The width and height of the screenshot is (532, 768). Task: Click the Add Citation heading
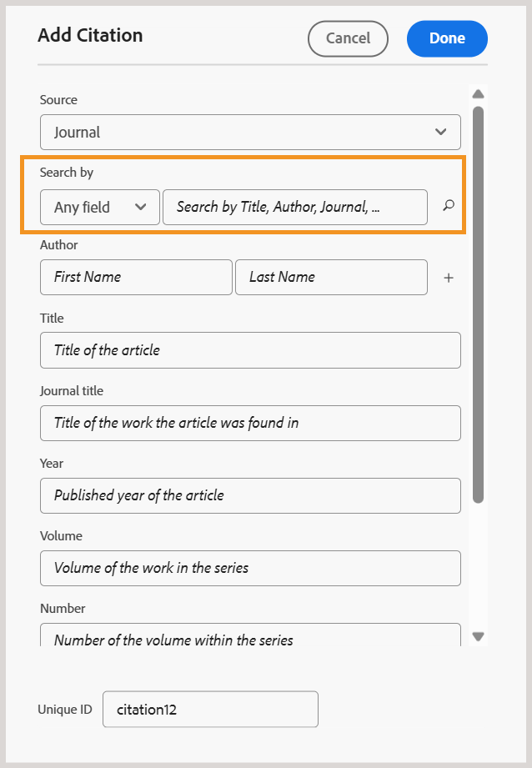pos(90,35)
